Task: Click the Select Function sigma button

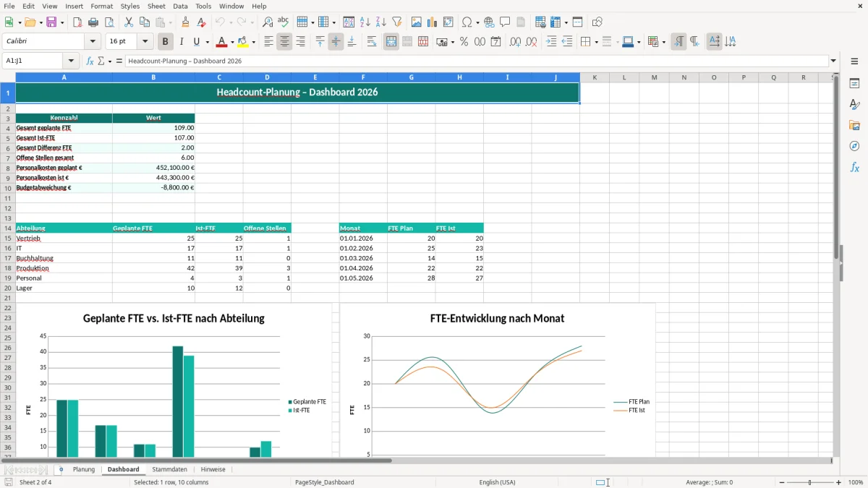Action: [x=101, y=61]
